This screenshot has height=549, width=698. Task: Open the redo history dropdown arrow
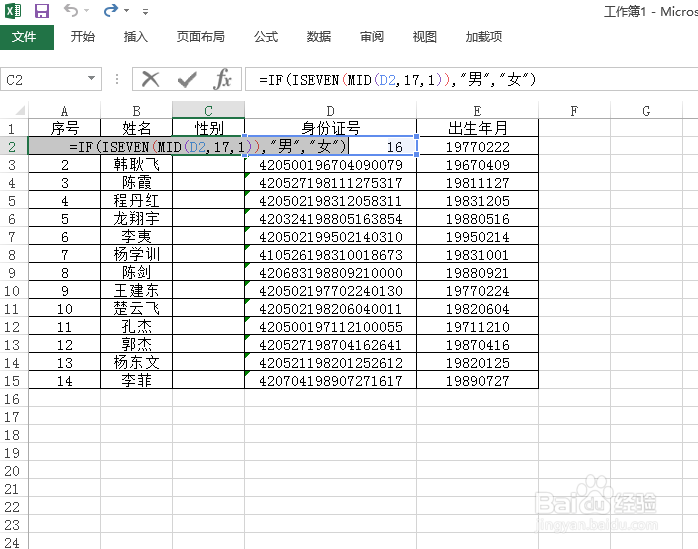click(126, 10)
